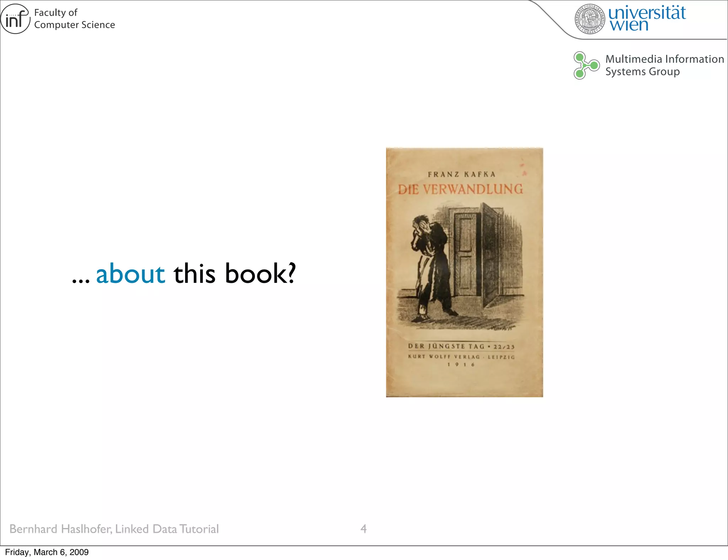Screen dimensions: 728x560
Task: Click footer 'Bernhard Haslhofer, Linked Data Tutorial'
Action: (114, 529)
